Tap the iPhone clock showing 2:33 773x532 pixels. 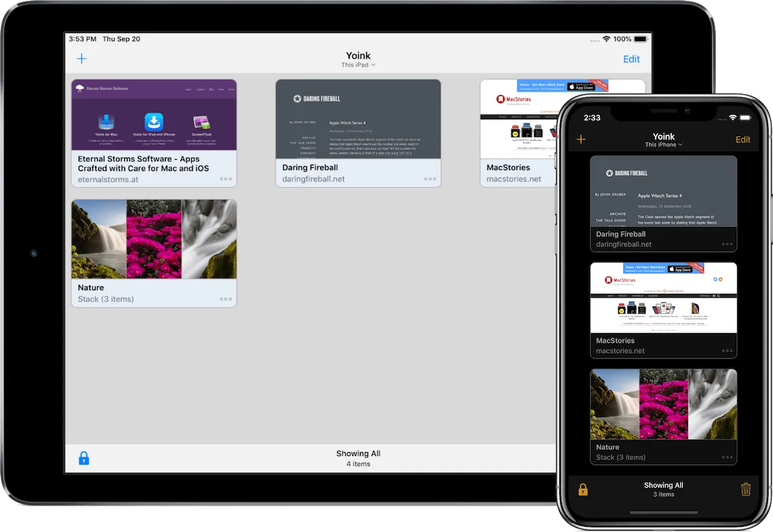click(592, 118)
